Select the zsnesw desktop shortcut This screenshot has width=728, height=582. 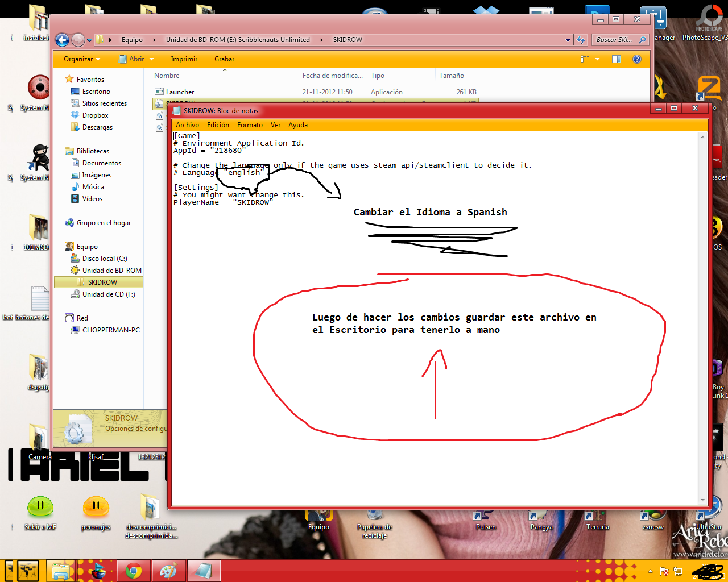coord(653,521)
